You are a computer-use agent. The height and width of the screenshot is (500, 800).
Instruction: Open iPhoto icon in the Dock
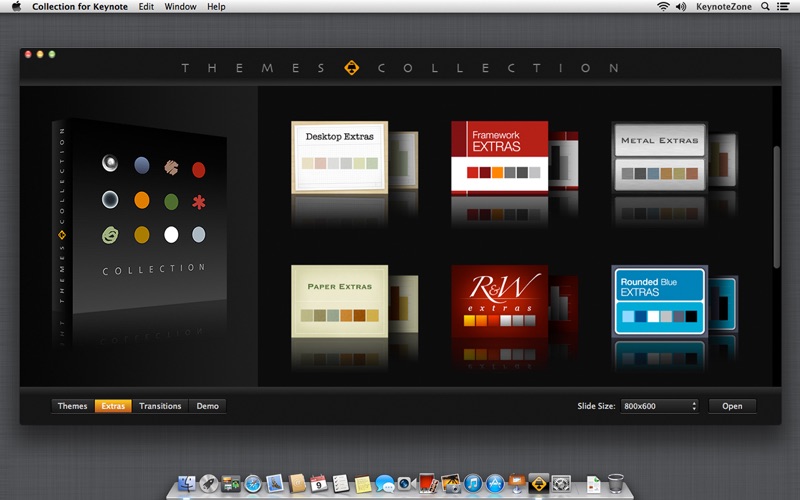click(451, 483)
